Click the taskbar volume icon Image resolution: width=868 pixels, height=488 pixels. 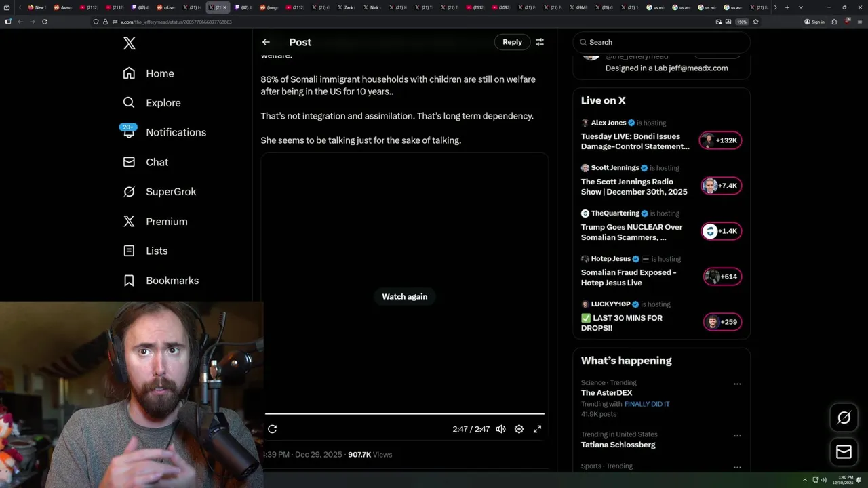824,480
